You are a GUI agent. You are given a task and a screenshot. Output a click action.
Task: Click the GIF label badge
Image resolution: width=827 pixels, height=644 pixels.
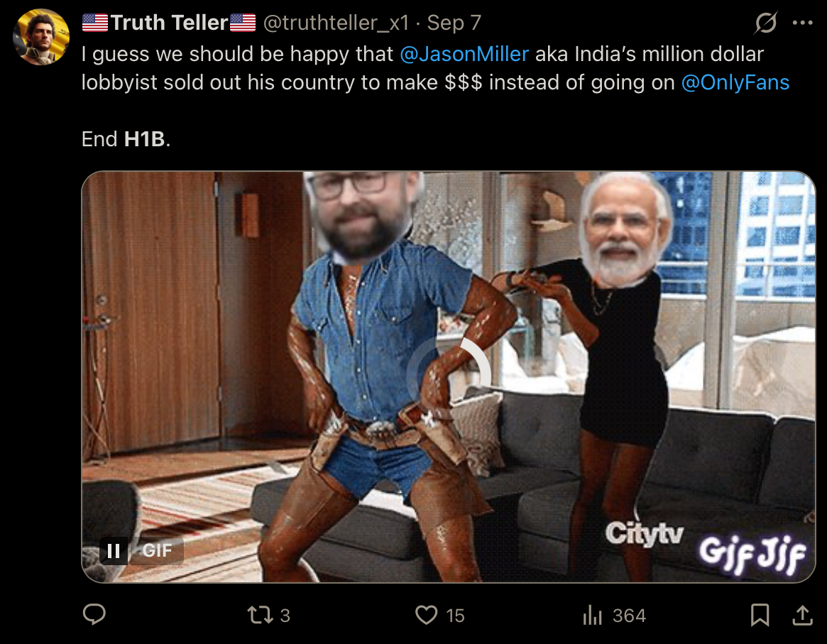tap(157, 551)
